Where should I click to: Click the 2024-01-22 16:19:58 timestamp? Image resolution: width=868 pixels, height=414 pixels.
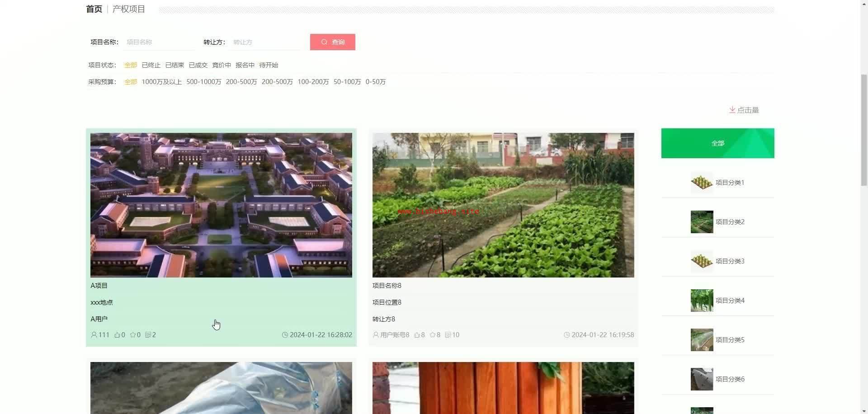coord(603,335)
